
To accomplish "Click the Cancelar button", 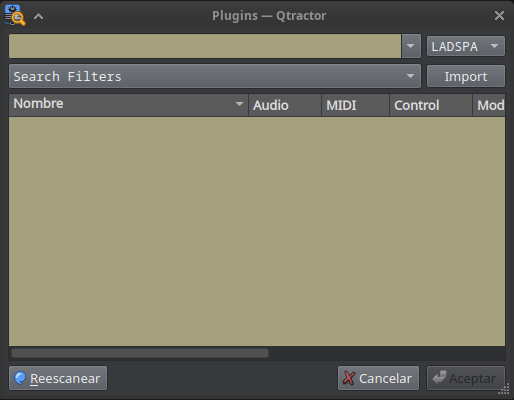I will (378, 378).
